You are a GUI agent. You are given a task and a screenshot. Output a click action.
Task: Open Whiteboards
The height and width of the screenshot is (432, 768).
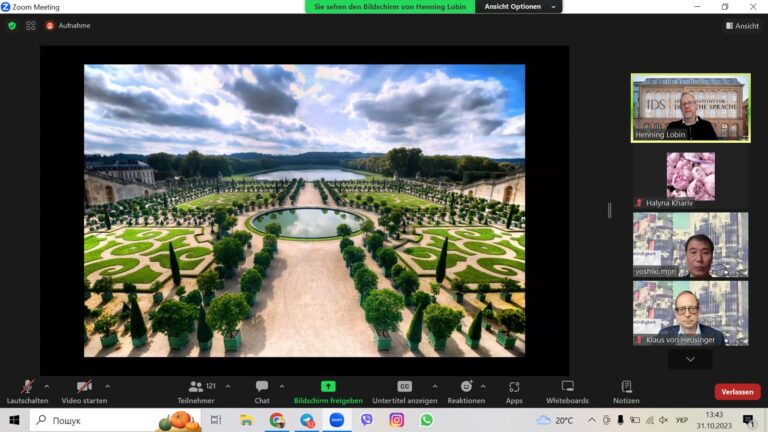[567, 392]
